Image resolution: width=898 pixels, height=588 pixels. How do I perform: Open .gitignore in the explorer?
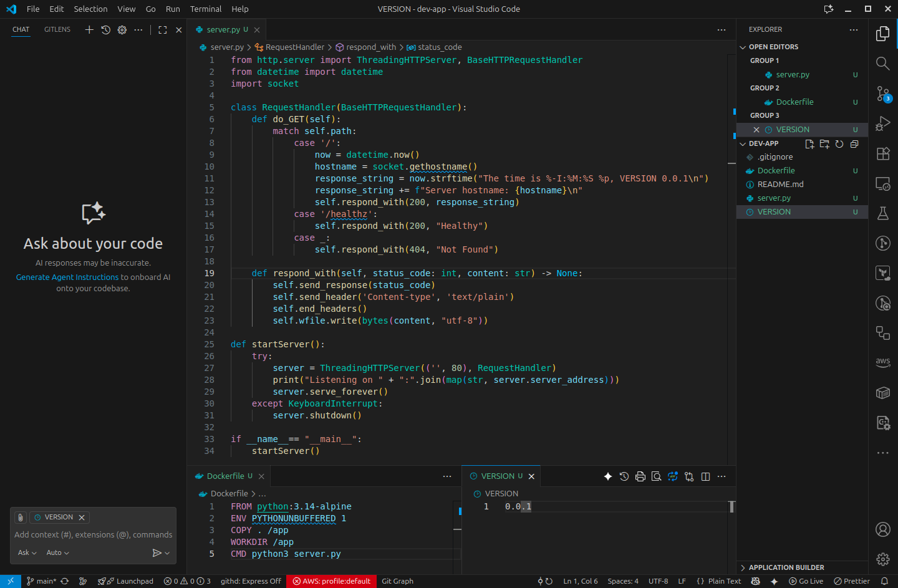(802, 157)
